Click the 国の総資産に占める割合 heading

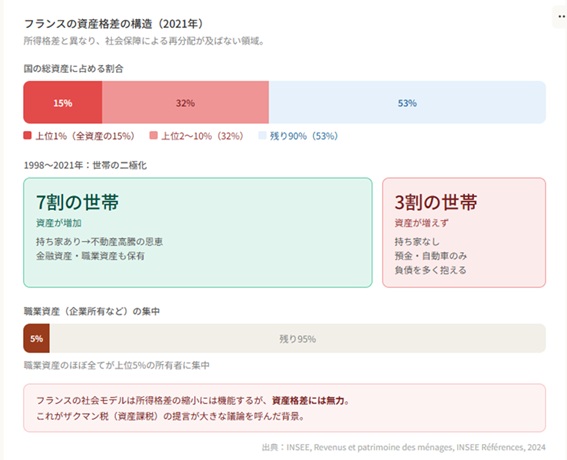click(73, 68)
